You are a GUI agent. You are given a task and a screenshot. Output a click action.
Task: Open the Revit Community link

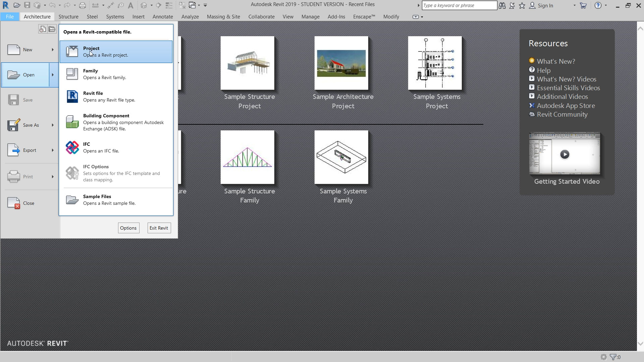(x=562, y=114)
